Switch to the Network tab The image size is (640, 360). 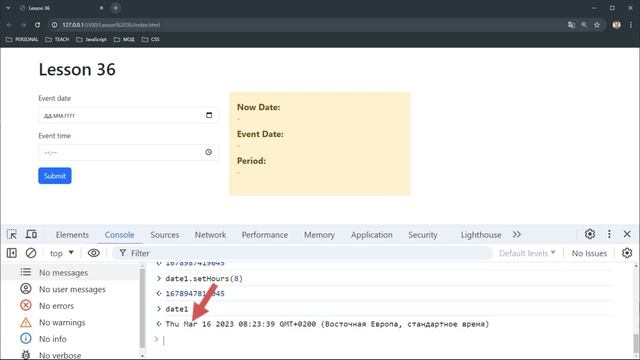click(210, 235)
